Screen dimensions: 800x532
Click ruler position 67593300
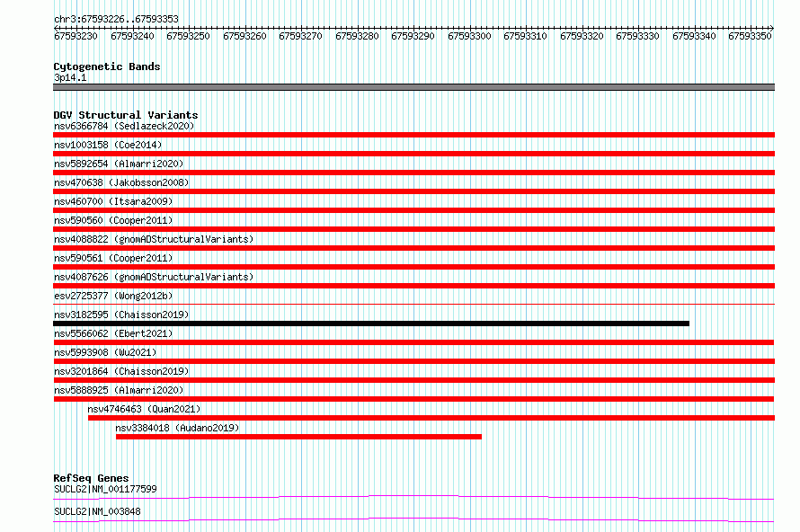[469, 36]
